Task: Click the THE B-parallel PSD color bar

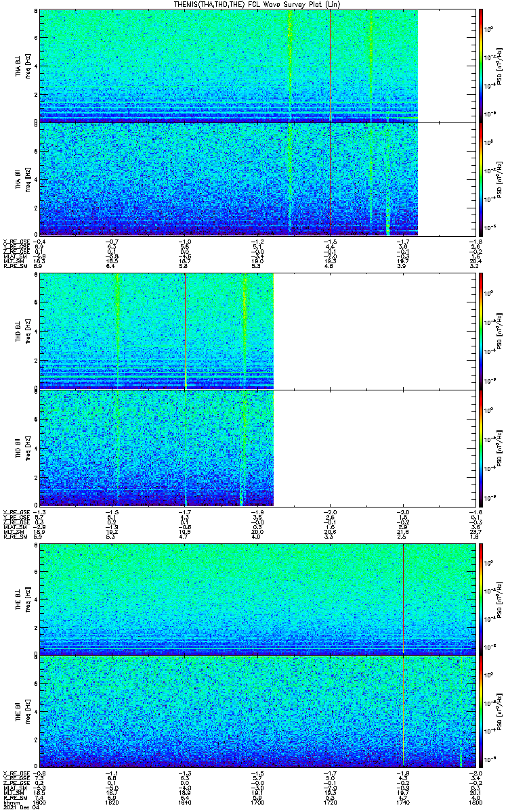Action: click(x=480, y=711)
